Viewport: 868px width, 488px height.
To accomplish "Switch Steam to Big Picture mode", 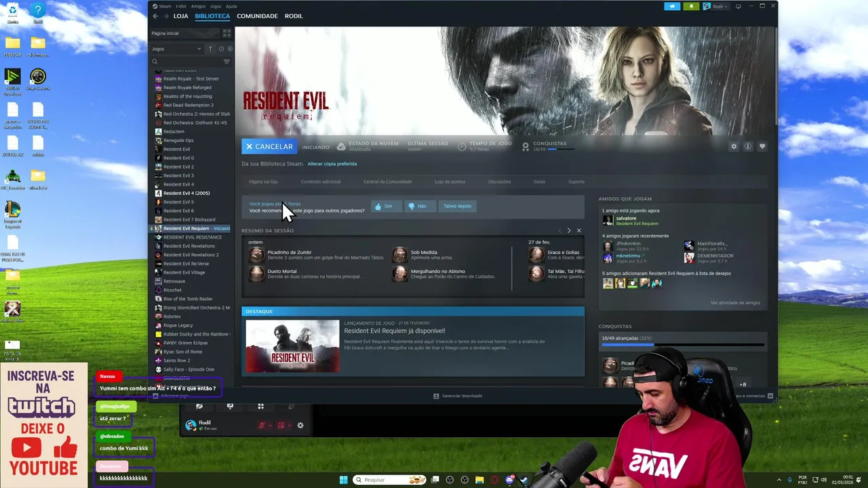I will pyautogui.click(x=738, y=6).
